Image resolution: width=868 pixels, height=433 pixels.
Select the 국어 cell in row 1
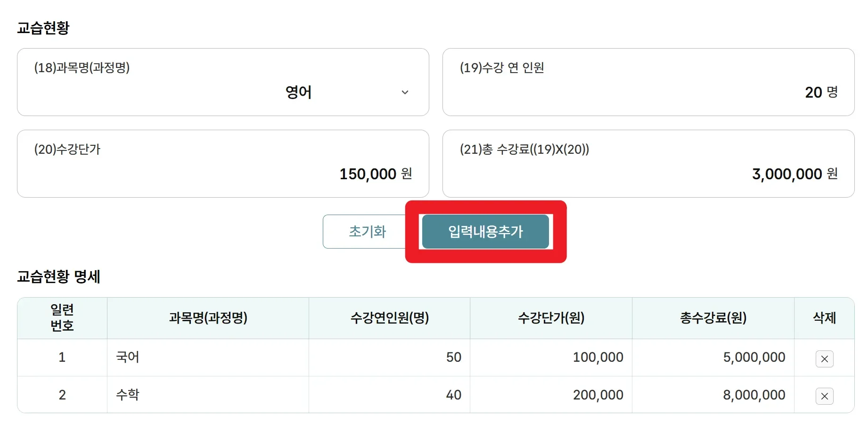pos(128,357)
